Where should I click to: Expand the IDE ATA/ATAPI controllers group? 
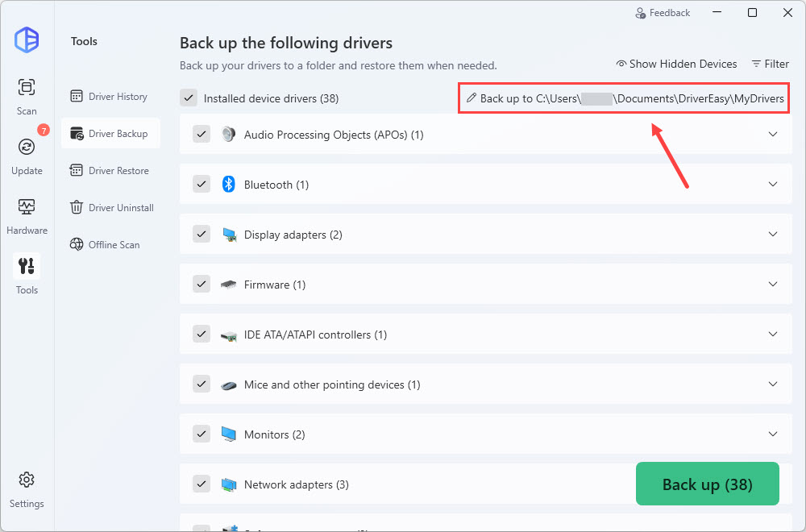click(773, 335)
